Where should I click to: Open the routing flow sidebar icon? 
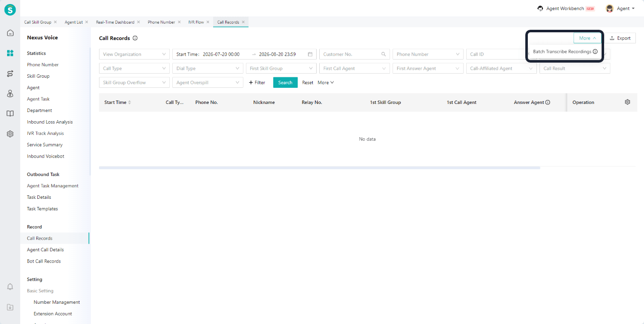[x=10, y=74]
